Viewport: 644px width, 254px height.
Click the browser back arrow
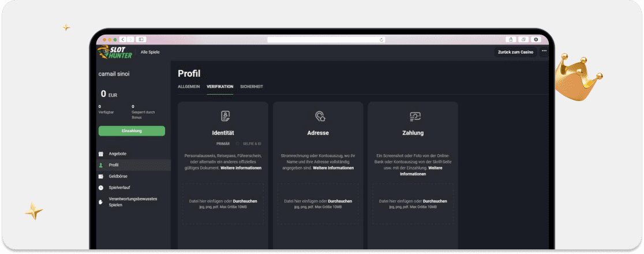pyautogui.click(x=122, y=39)
